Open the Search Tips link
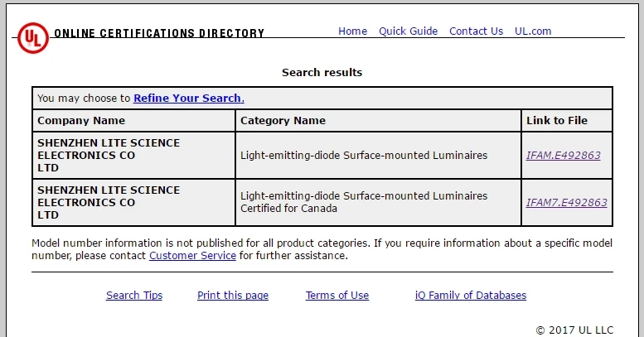This screenshot has height=337, width=644. pos(134,295)
